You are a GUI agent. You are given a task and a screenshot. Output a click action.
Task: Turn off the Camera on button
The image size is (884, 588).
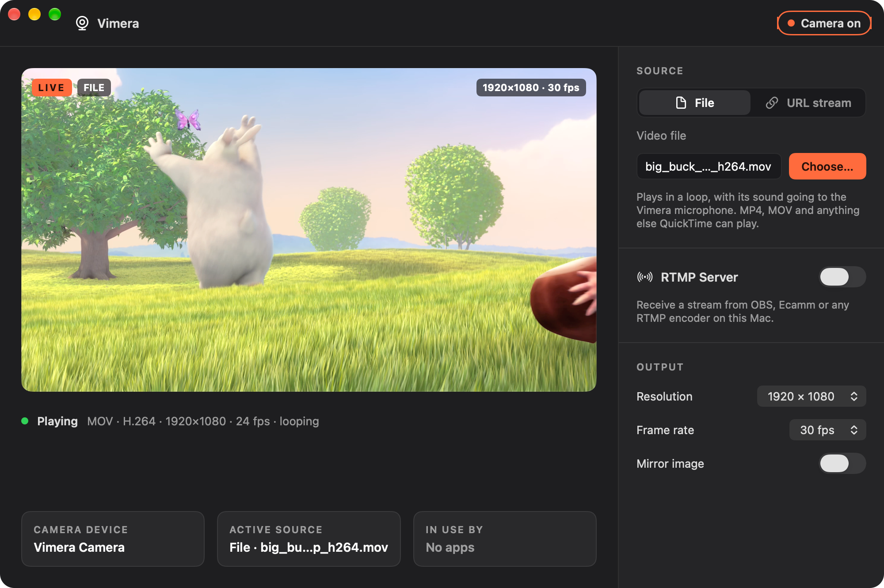tap(824, 23)
